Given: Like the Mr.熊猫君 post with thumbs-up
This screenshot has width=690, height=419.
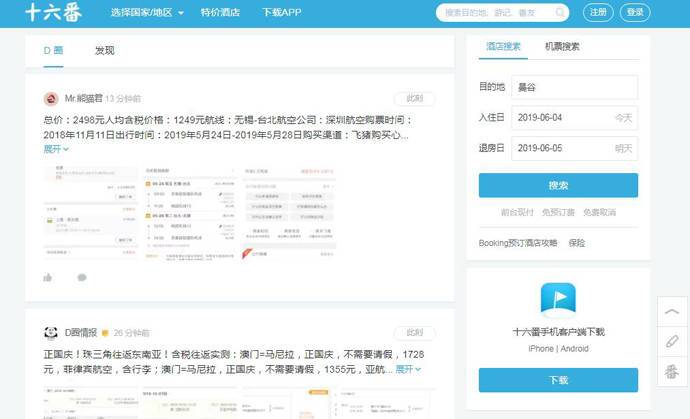Looking at the screenshot, I should click(48, 277).
